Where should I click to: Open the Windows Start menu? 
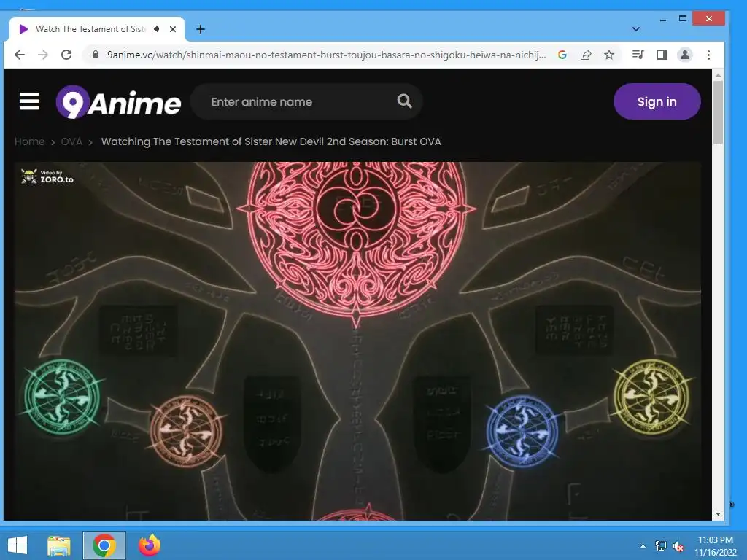pos(18,545)
